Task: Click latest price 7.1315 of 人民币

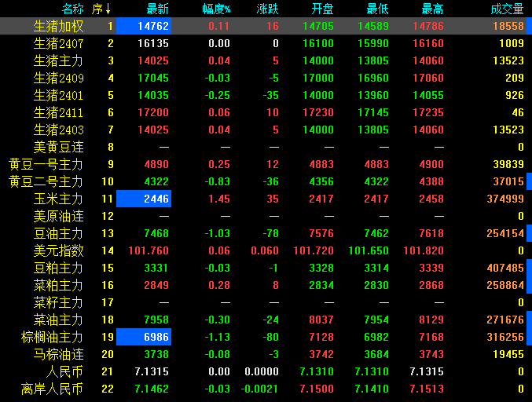Action: click(152, 372)
